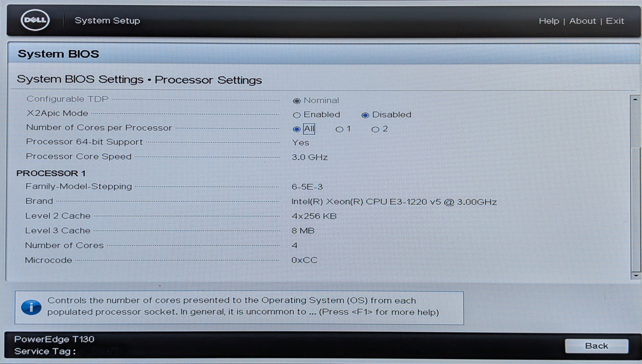Image resolution: width=642 pixels, height=364 pixels.
Task: Click the System Setup title
Action: [x=107, y=21]
